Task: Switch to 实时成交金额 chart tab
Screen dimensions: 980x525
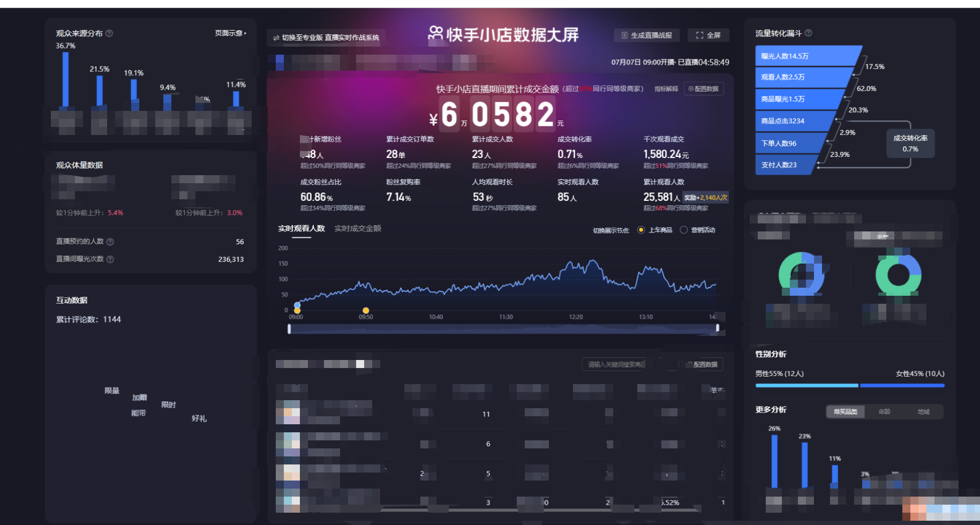Action: point(358,229)
